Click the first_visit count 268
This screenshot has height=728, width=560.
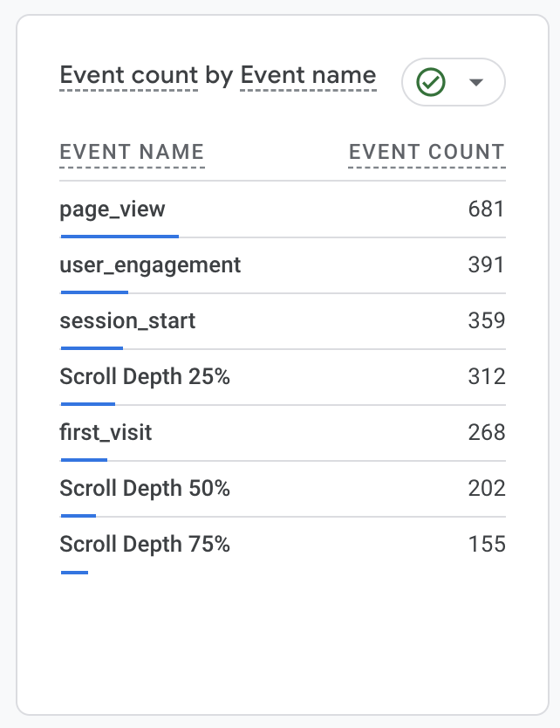tap(487, 433)
